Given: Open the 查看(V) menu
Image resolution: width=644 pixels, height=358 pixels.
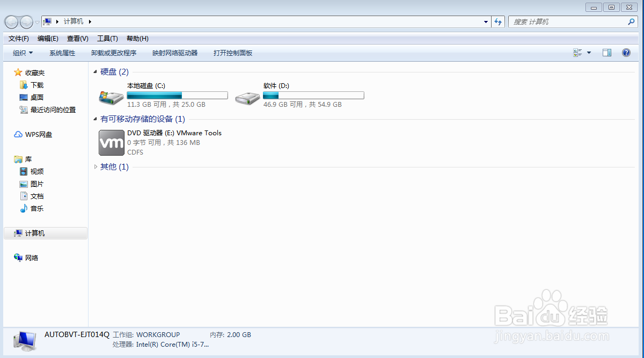Looking at the screenshot, I should (x=77, y=39).
